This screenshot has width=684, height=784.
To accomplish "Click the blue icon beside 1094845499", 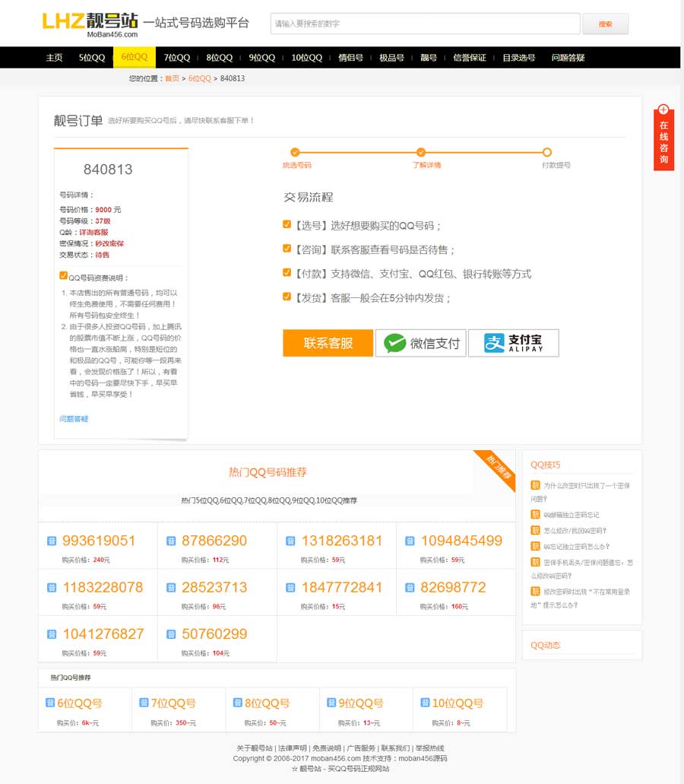I will (410, 541).
